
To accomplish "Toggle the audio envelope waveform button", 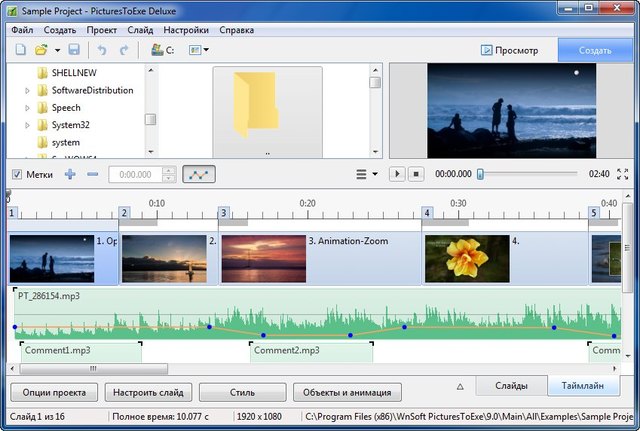I will point(199,174).
